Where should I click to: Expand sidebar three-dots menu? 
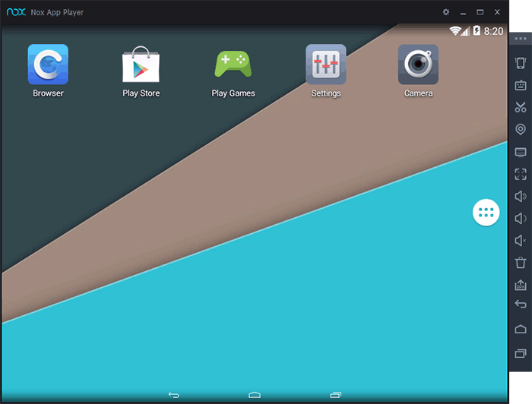click(521, 39)
